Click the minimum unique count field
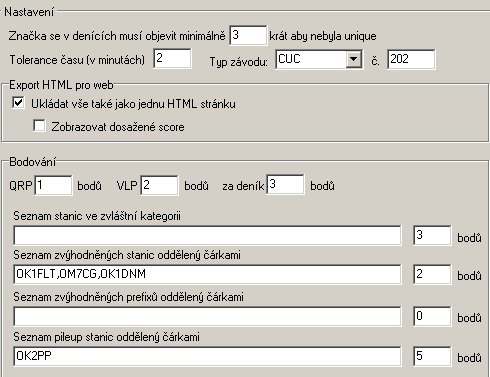 (x=248, y=35)
